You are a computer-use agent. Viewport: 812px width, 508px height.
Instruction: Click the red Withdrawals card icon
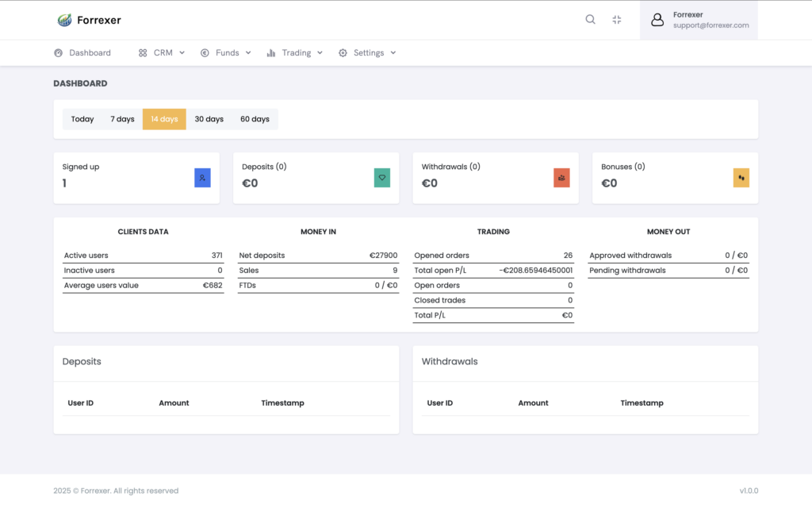coord(561,178)
